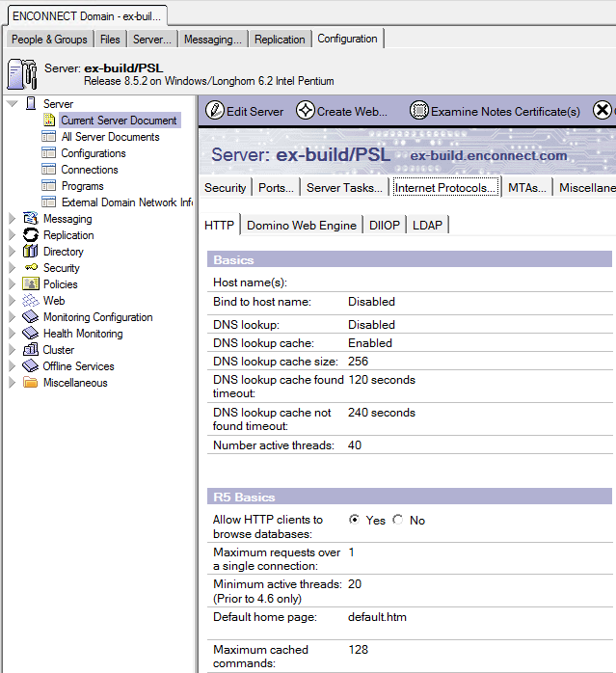
Task: Select No for HTTP clients browsing databases
Action: pyautogui.click(x=398, y=520)
